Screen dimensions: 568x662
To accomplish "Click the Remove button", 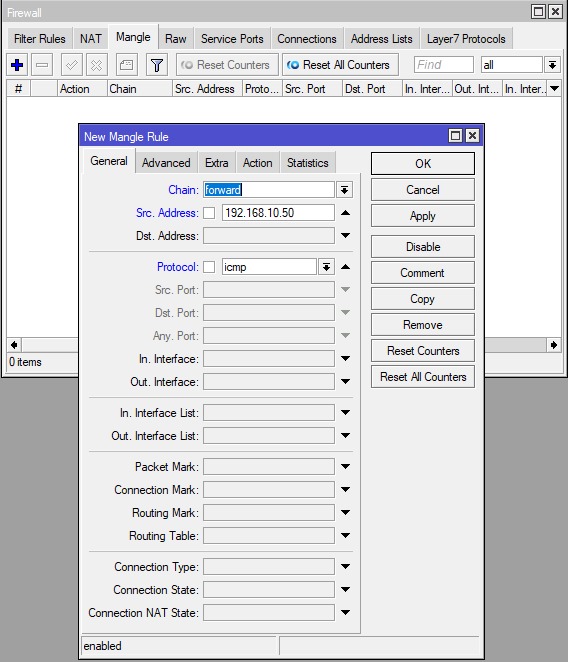I will (423, 325).
